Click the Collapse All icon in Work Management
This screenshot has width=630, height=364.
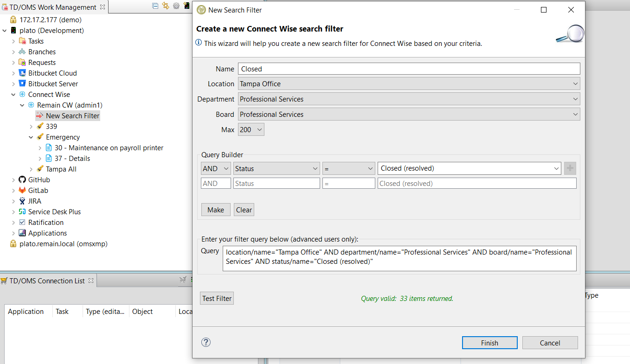155,6
